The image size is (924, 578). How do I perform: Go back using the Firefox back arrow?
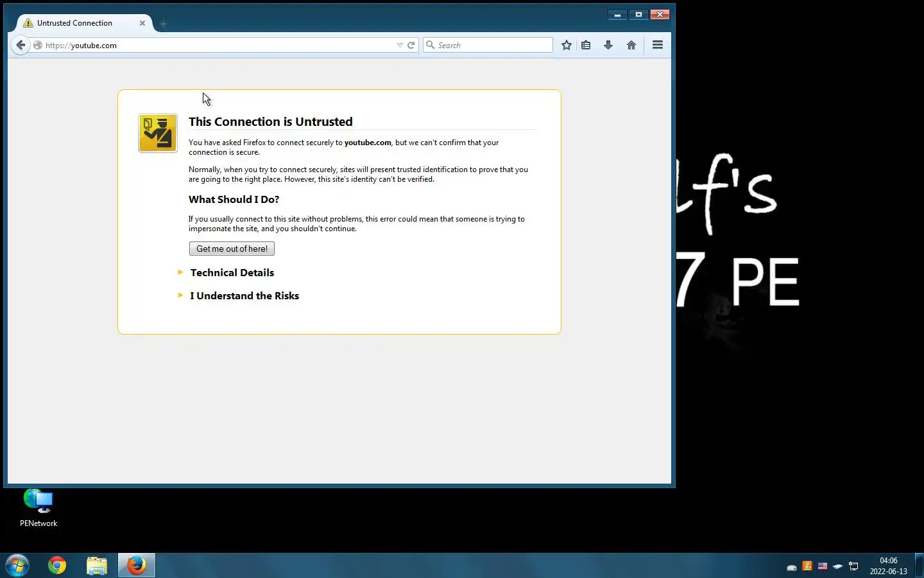tap(21, 45)
